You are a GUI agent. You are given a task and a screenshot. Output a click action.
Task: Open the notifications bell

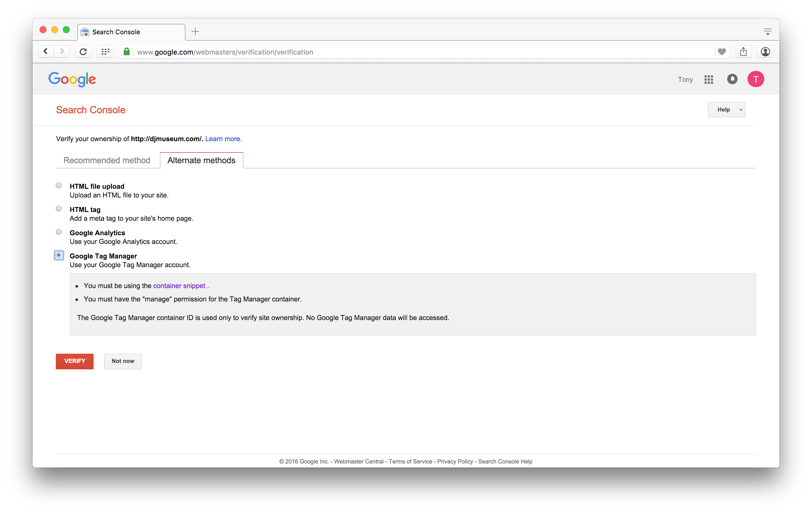[732, 79]
